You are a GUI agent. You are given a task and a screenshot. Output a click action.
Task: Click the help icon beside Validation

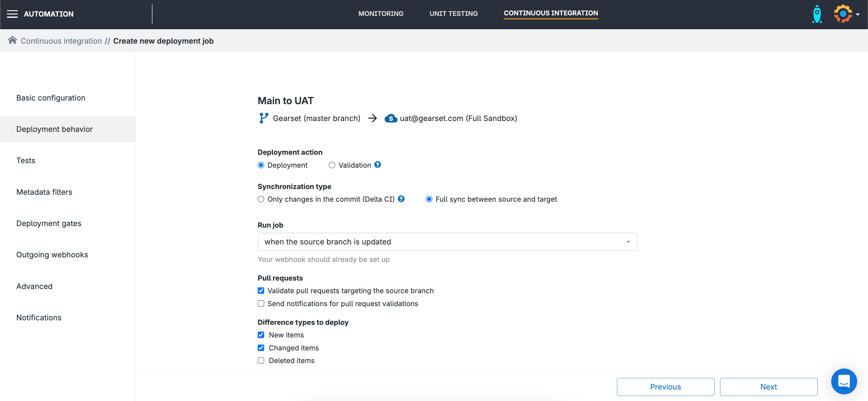[378, 165]
